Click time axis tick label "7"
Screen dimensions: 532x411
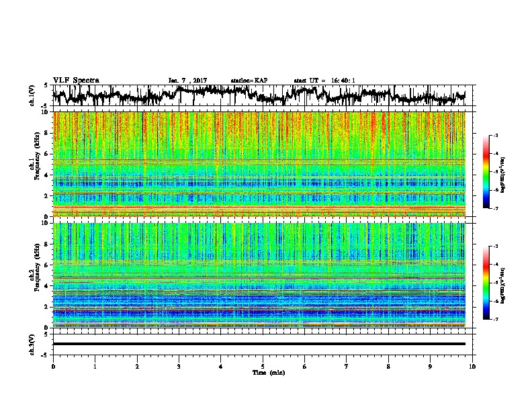[x=347, y=367]
